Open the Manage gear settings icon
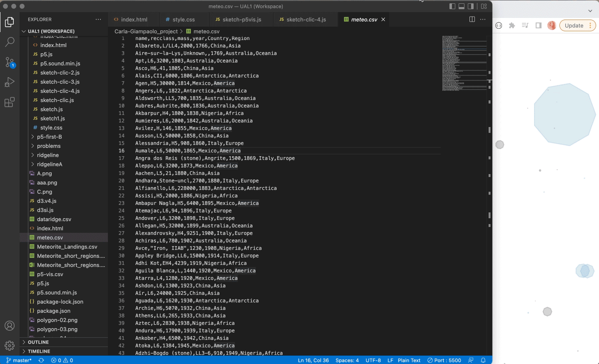This screenshot has width=599, height=364. pyautogui.click(x=10, y=346)
